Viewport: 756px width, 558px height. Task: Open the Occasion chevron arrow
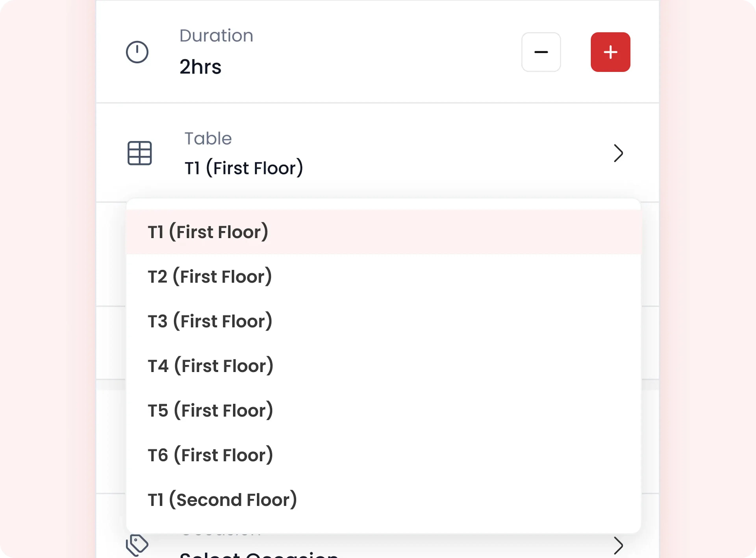pyautogui.click(x=618, y=546)
